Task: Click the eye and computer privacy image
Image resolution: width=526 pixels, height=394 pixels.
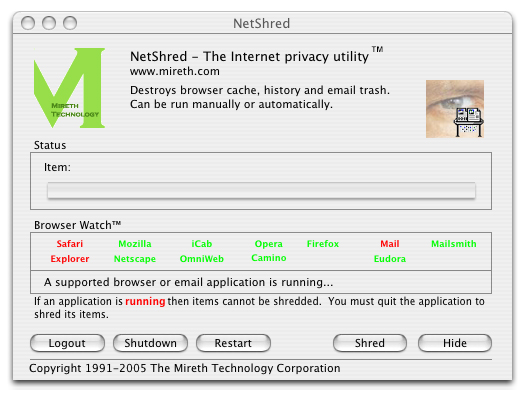Action: 455,109
